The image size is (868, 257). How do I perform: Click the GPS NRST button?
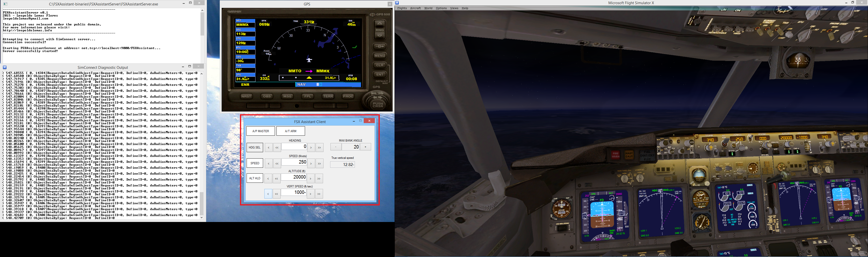246,96
